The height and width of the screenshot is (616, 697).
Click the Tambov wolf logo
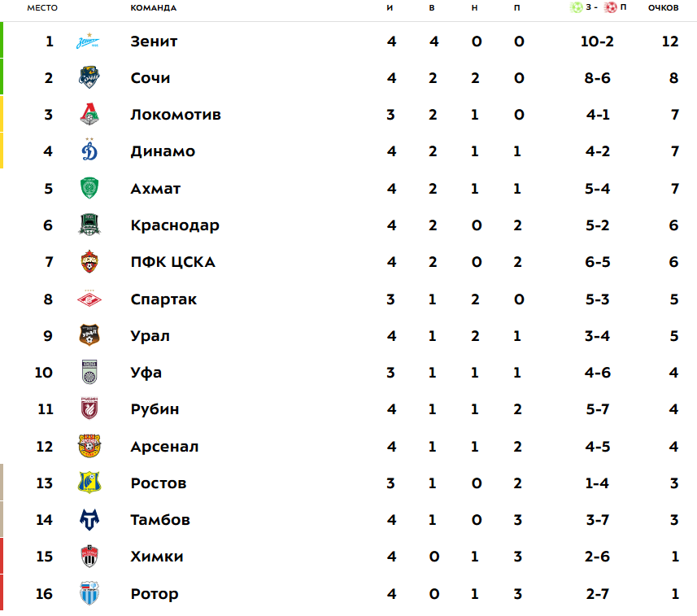click(89, 519)
